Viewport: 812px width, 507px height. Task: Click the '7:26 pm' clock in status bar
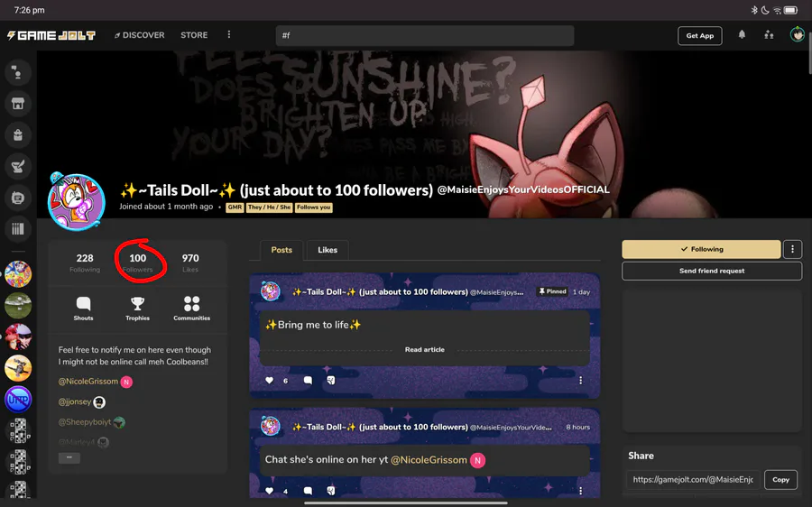[29, 10]
